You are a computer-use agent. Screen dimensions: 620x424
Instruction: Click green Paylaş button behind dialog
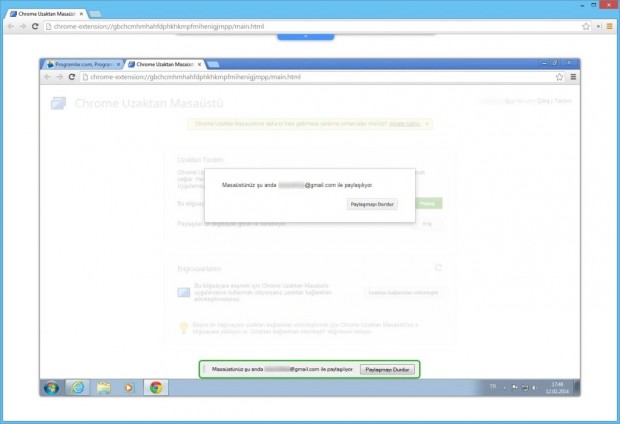pos(427,203)
